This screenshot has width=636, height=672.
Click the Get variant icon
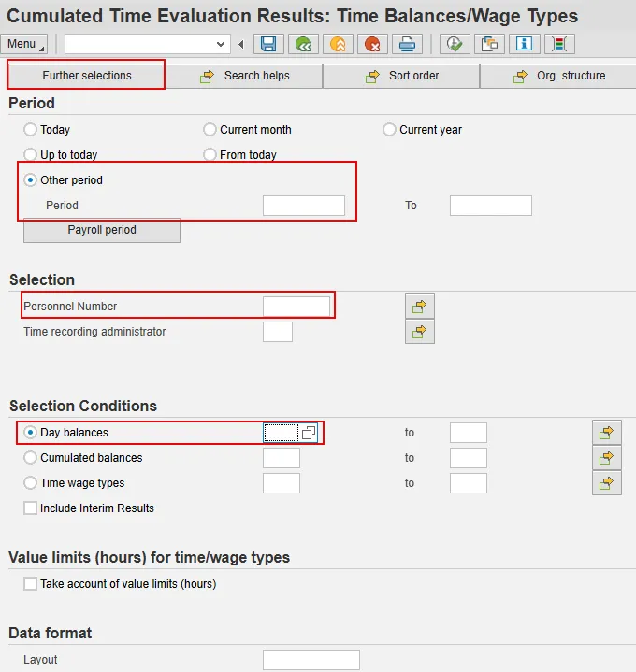(489, 44)
